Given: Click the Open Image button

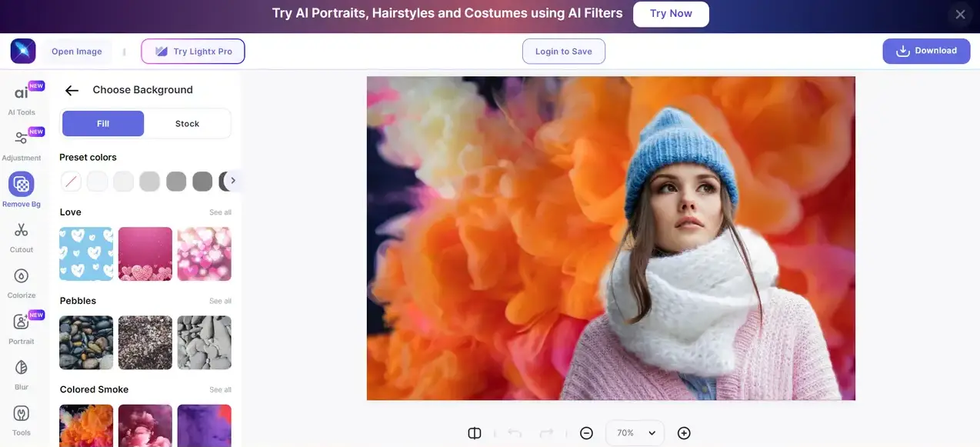Looking at the screenshot, I should [77, 52].
